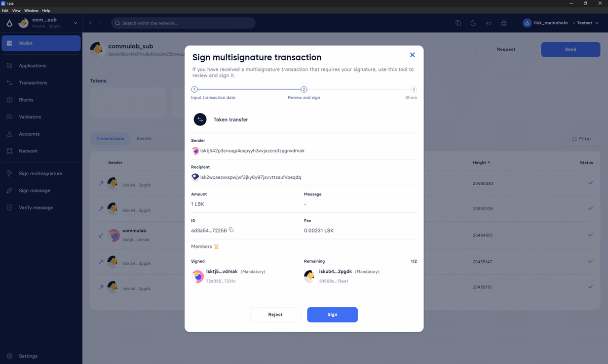Focus the Search within the network field
The width and height of the screenshot is (608, 364).
[183, 23]
